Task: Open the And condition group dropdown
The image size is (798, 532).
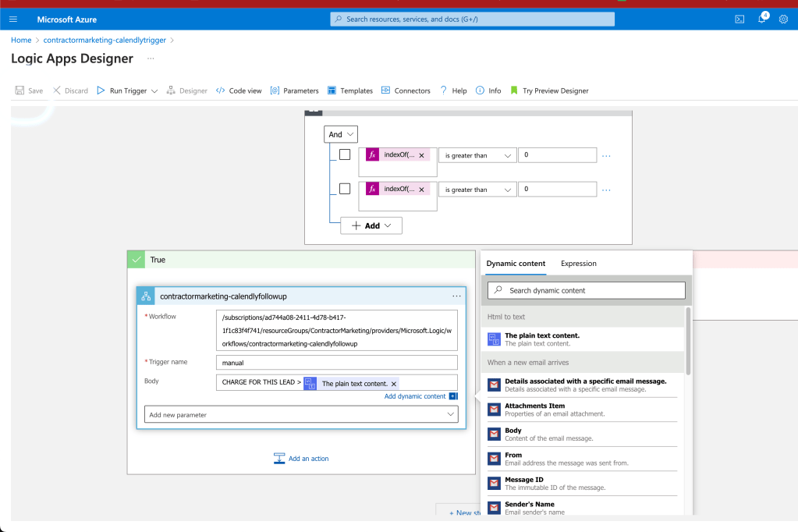Action: [x=340, y=134]
